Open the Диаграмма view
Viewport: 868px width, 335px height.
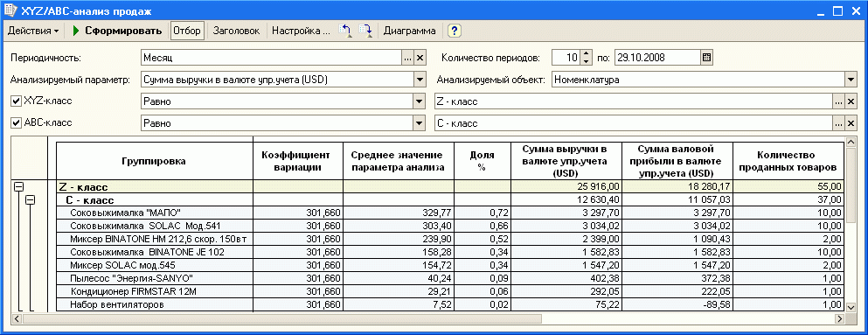410,31
